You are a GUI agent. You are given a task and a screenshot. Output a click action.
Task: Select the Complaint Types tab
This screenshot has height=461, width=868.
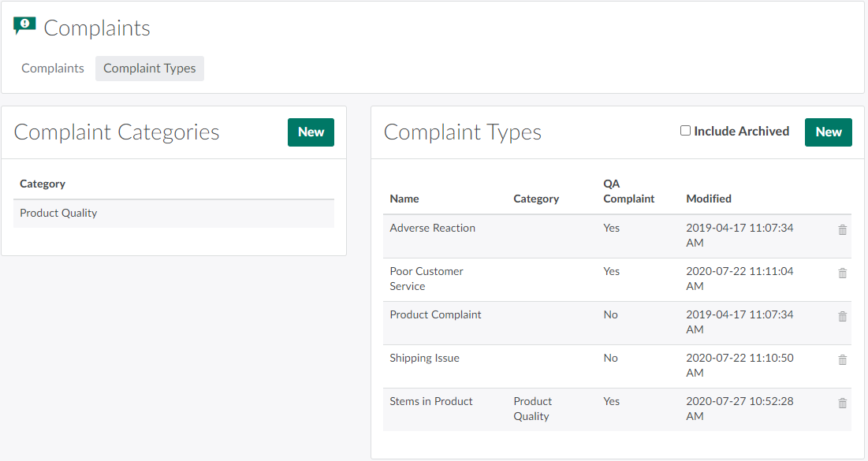[x=150, y=69]
